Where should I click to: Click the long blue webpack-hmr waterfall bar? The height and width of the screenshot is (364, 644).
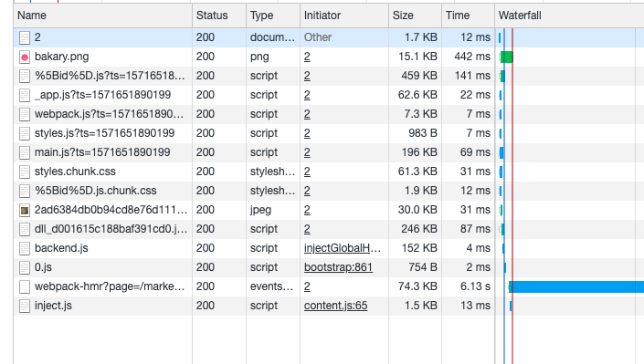[x=576, y=286]
